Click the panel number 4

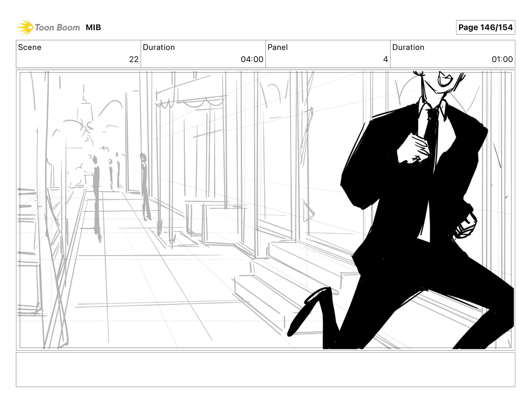(385, 59)
